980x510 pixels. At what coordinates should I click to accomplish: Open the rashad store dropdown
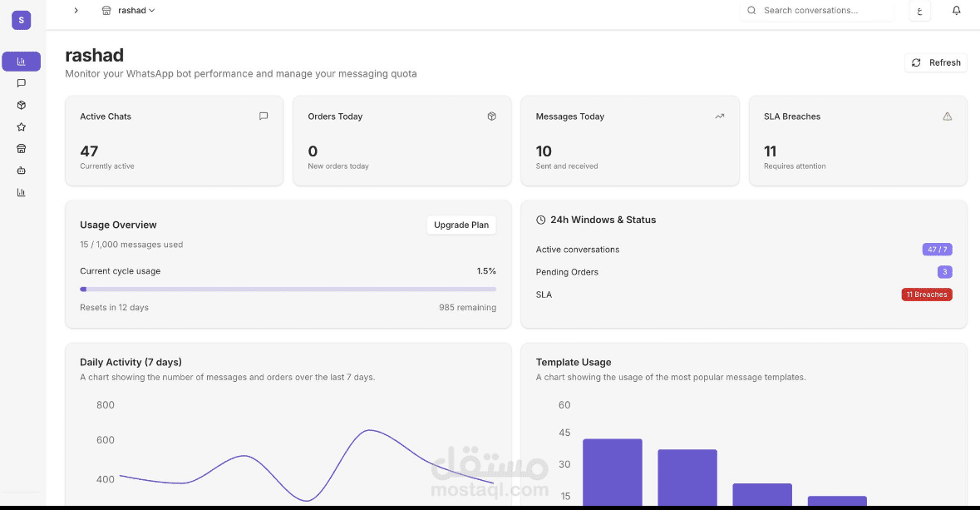click(129, 11)
